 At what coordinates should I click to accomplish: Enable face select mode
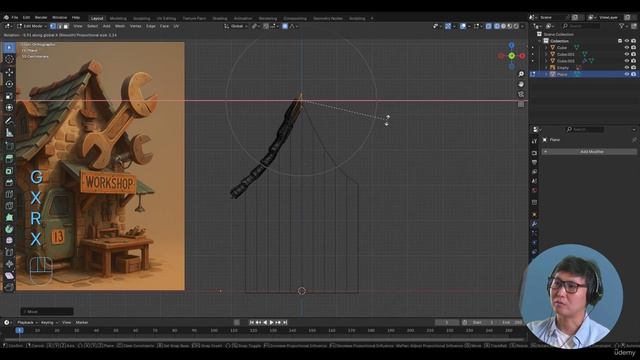(x=66, y=26)
